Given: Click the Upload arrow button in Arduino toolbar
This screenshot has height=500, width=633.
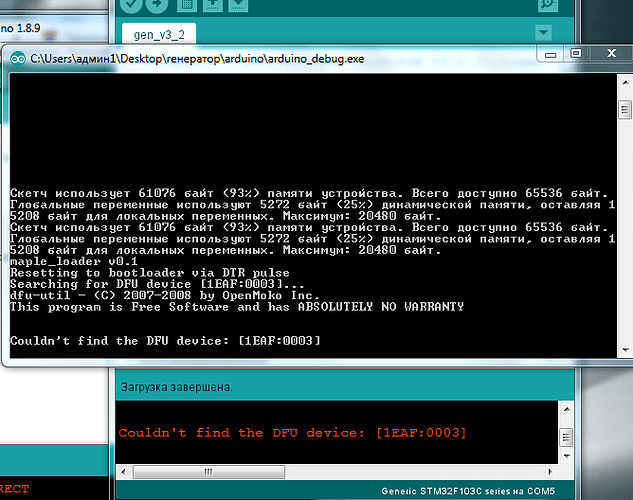Looking at the screenshot, I should click(x=157, y=5).
